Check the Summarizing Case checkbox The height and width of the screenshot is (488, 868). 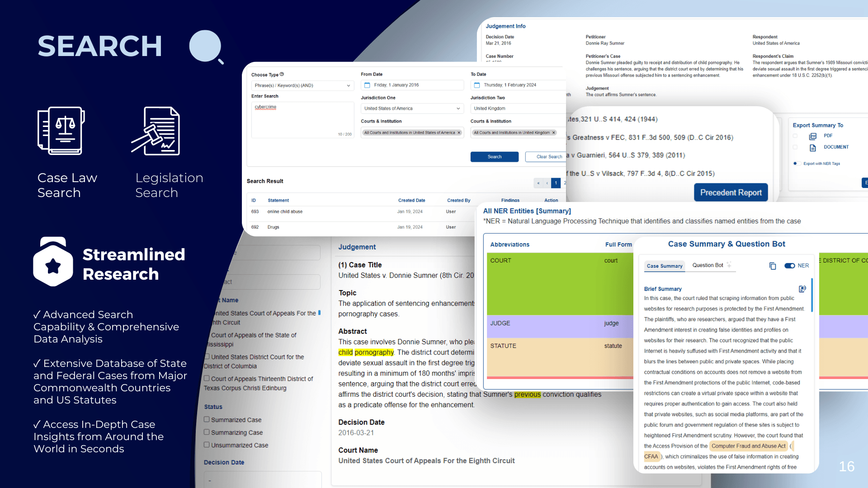pos(207,432)
